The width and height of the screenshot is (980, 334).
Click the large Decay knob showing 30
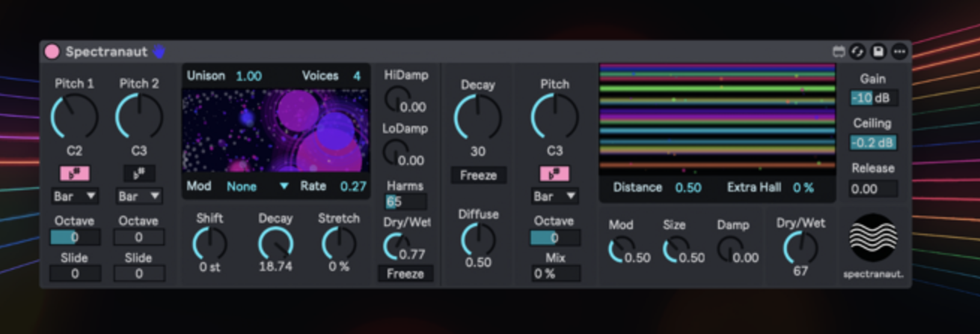477,117
